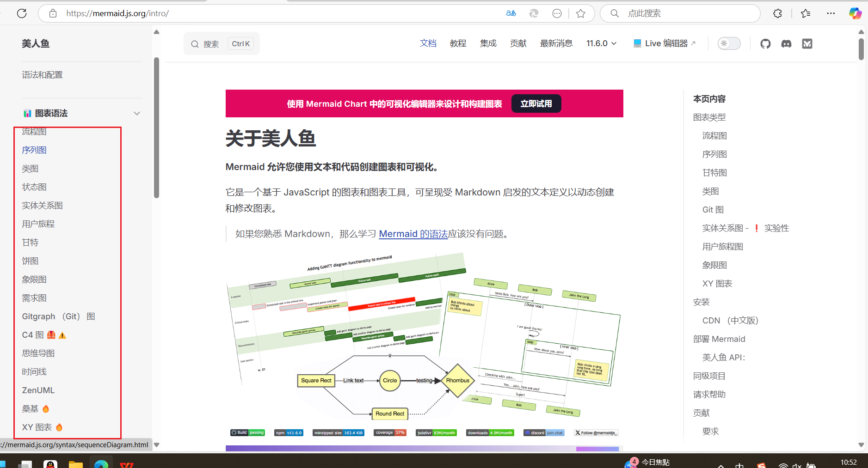The width and height of the screenshot is (868, 468).
Task: Open 集成 nav menu item
Action: 488,43
